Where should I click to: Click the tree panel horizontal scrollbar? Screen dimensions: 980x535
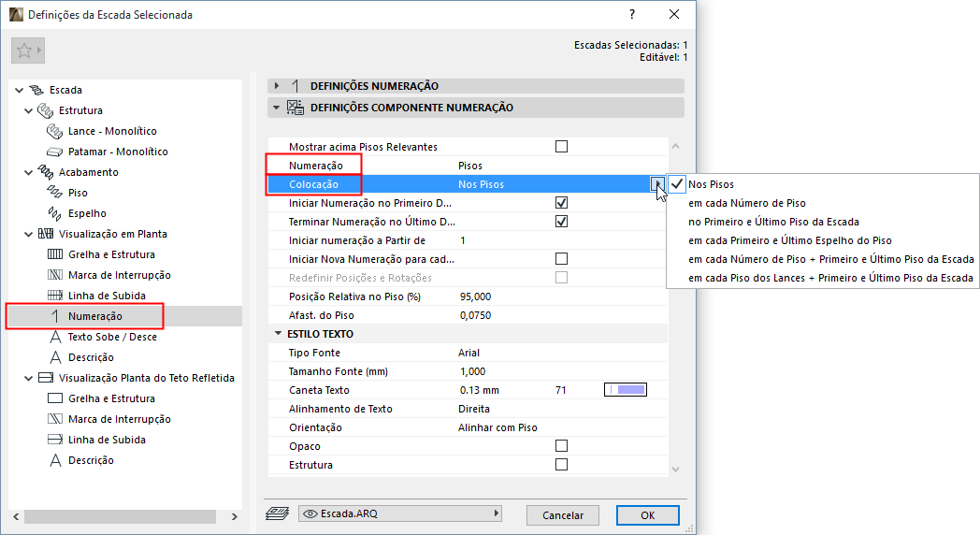120,517
